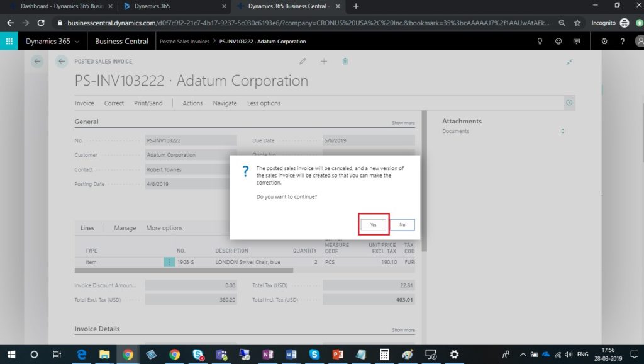Click the LONDON Swivel Chair description cell
The width and height of the screenshot is (644, 364).
[248, 262]
